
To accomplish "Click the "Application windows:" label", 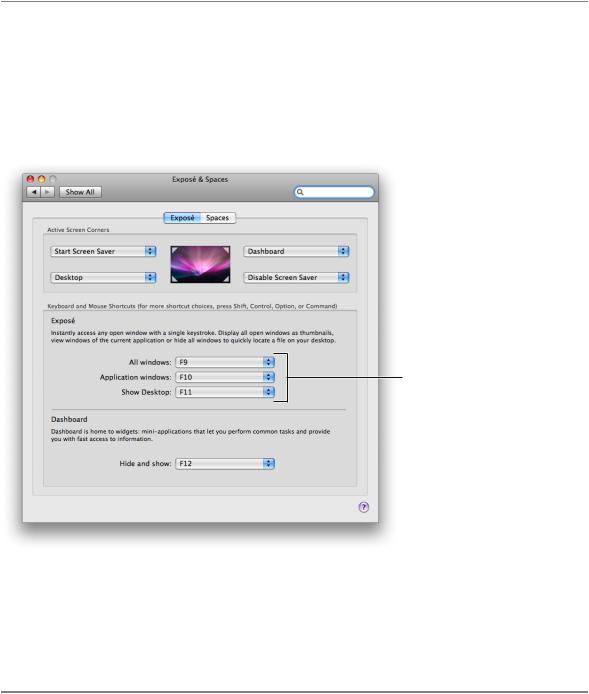I will (135, 377).
